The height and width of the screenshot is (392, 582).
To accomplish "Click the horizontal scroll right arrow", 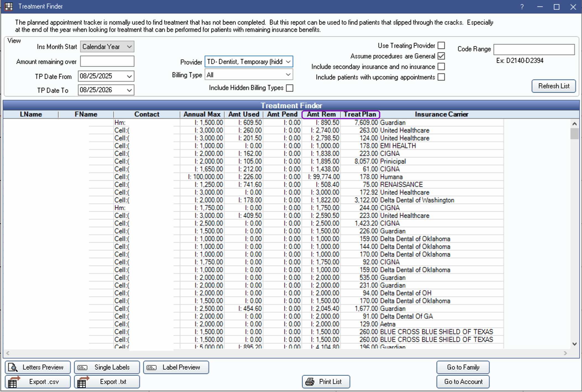I will [565, 353].
